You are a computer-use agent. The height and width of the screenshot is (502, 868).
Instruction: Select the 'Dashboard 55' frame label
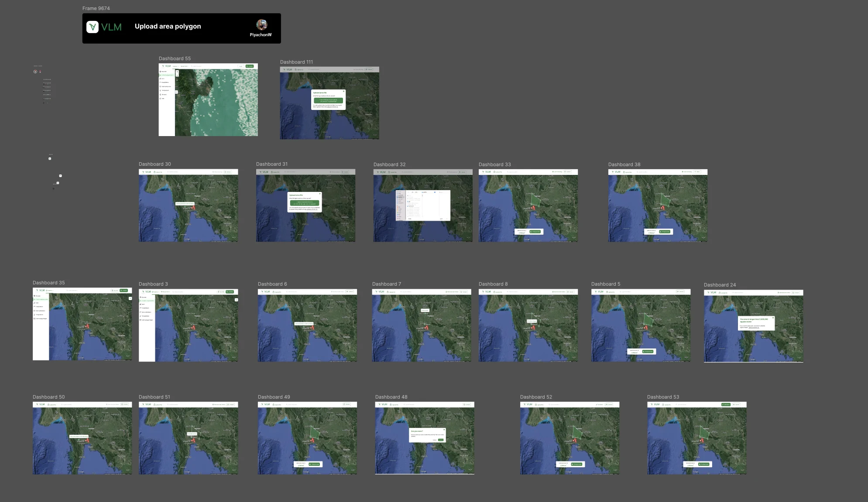click(175, 58)
